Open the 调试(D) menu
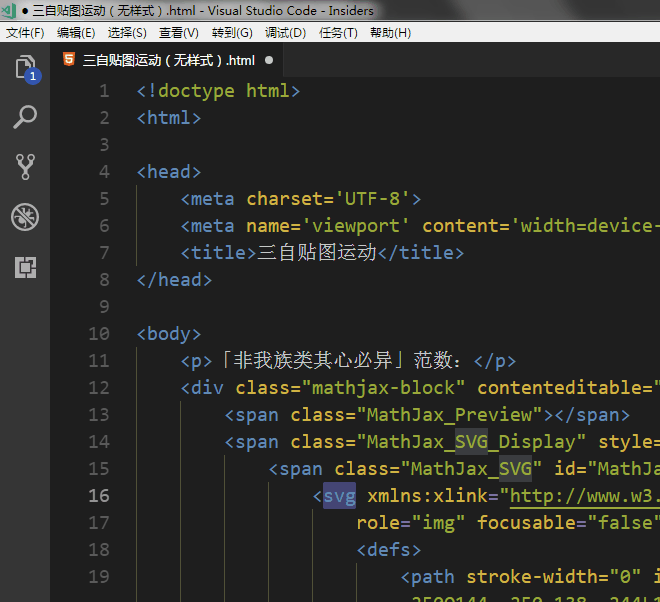 click(x=285, y=32)
